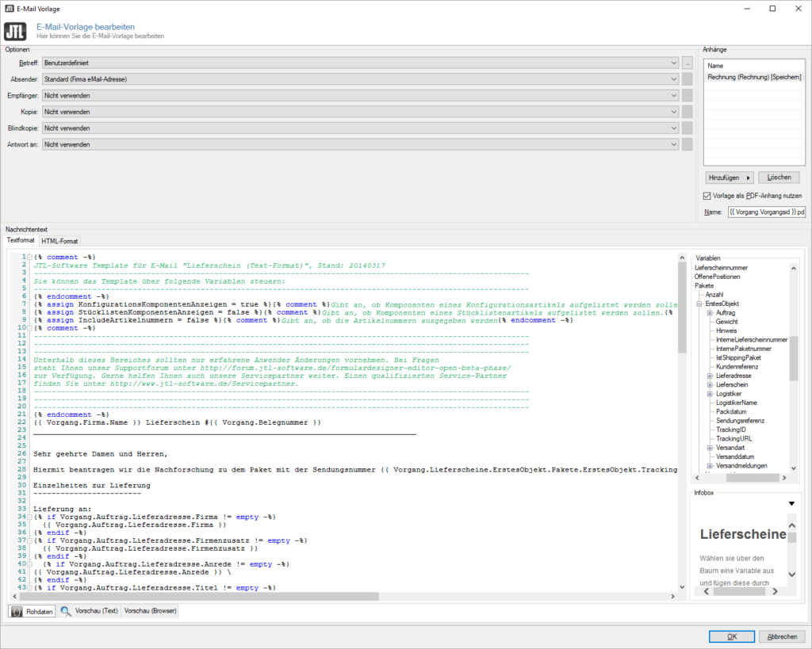Click the ellipsis button next to Betreff

click(x=688, y=62)
